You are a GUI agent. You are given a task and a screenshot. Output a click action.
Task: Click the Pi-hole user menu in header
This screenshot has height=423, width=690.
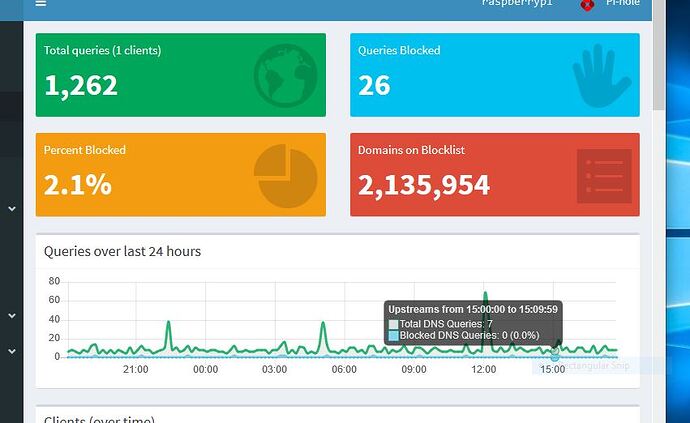tap(620, 4)
